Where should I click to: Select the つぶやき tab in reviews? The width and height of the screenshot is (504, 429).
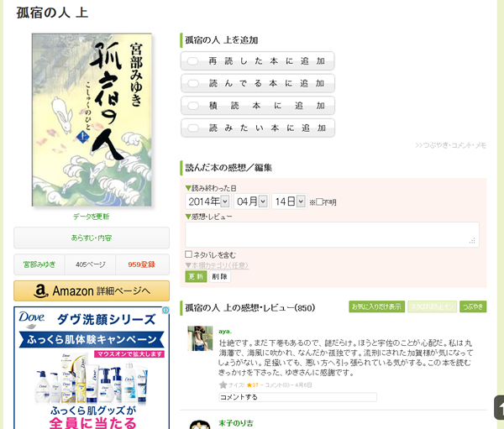[472, 307]
